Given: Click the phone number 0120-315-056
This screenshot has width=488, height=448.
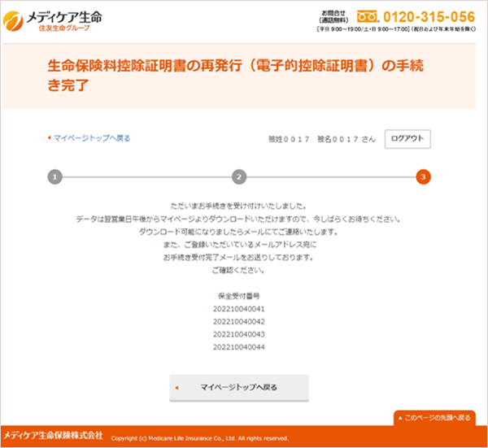Looking at the screenshot, I should pyautogui.click(x=429, y=16).
